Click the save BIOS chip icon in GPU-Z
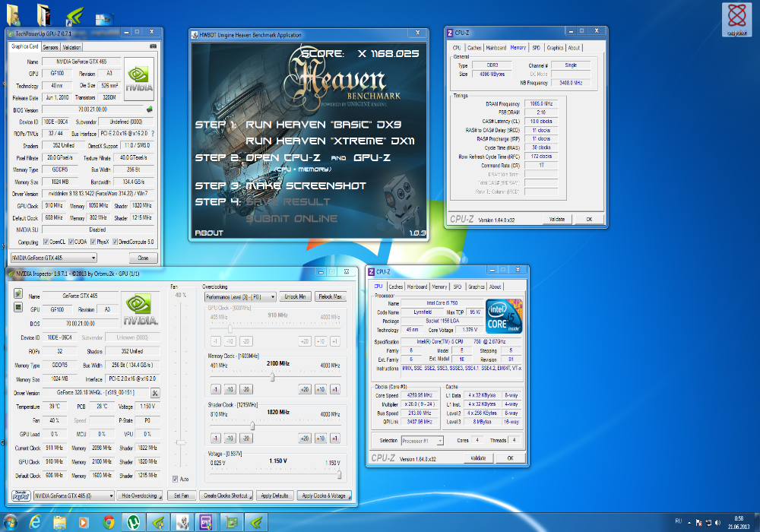The image size is (760, 532). [150, 109]
